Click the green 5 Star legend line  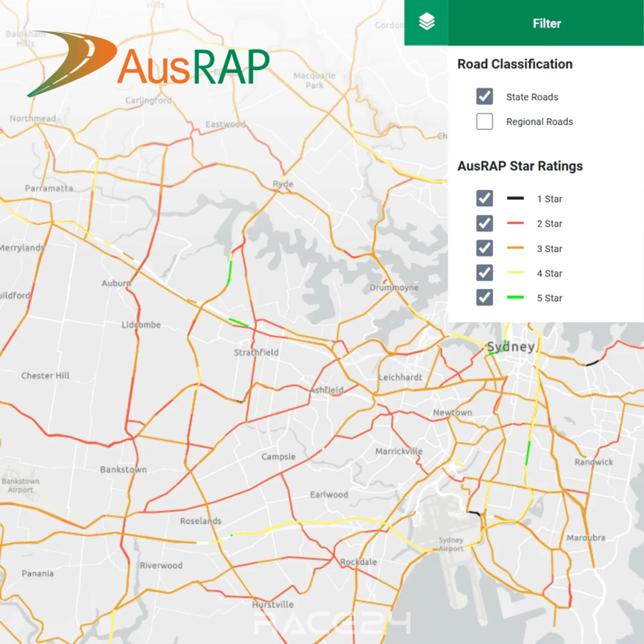(515, 297)
